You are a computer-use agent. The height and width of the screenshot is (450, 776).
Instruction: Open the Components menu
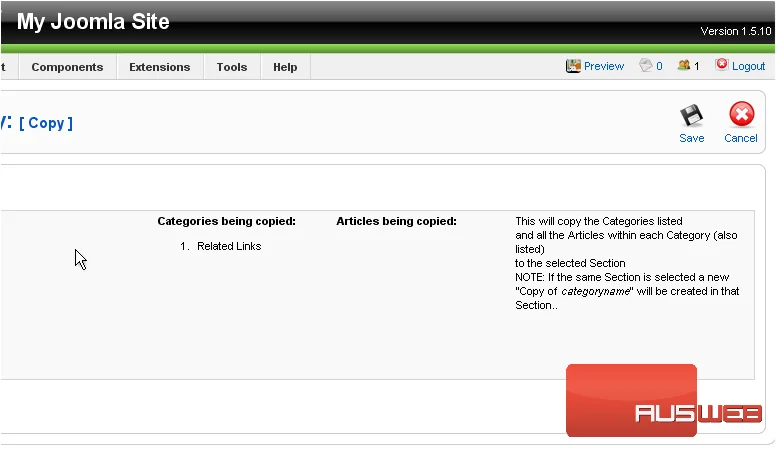coord(67,67)
